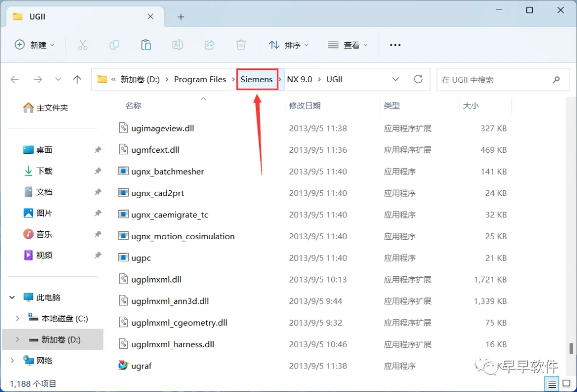
Task: Open 查看 view dropdown
Action: coord(348,45)
